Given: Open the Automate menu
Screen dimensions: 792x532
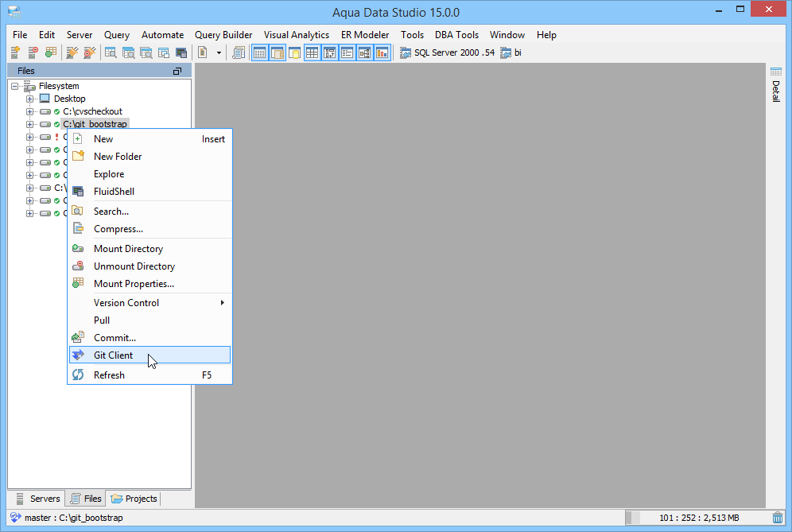Looking at the screenshot, I should pyautogui.click(x=163, y=35).
